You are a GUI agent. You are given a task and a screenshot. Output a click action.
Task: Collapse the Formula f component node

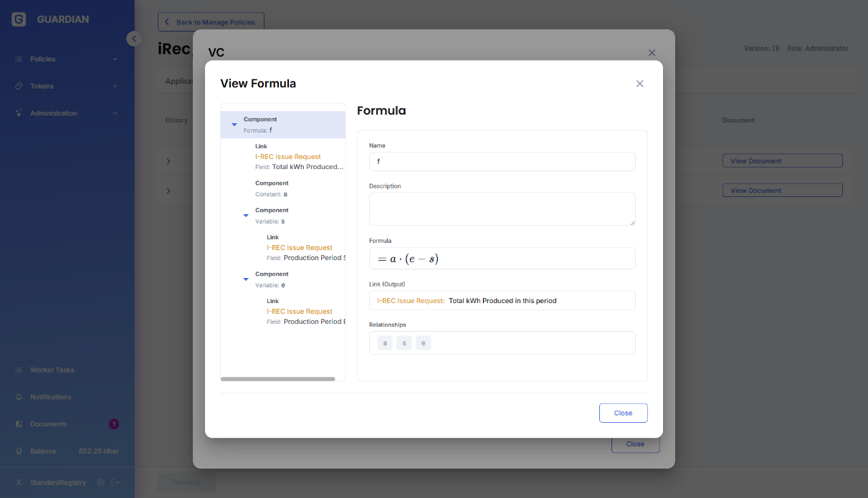[234, 125]
